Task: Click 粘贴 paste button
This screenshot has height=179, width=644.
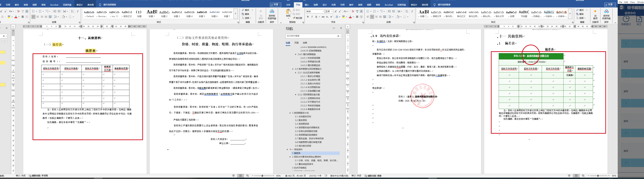Action: pos(288,14)
